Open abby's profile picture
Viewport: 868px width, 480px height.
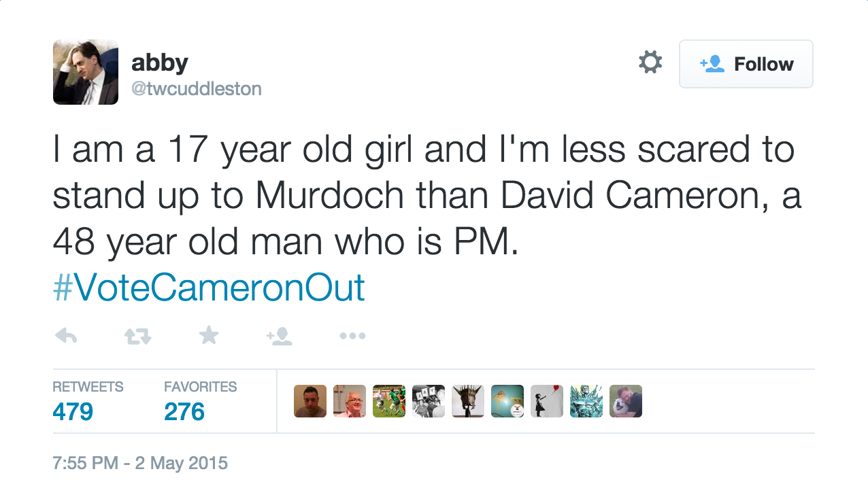coord(86,72)
